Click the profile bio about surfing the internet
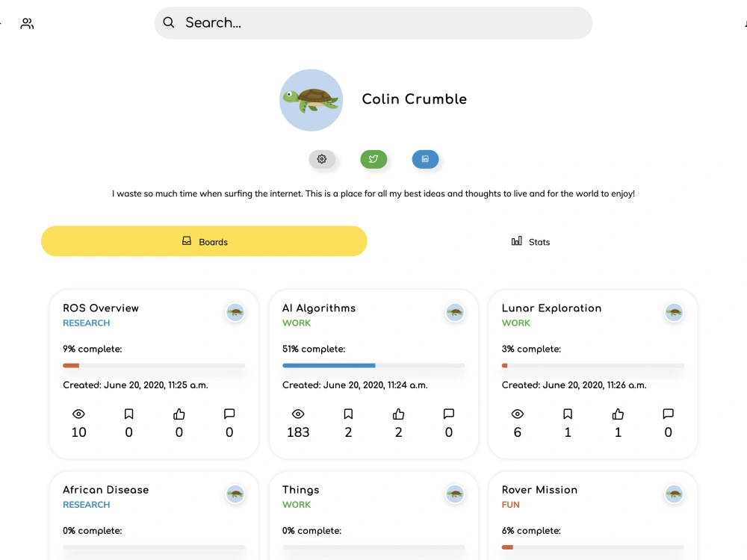747x560 pixels. pos(373,194)
